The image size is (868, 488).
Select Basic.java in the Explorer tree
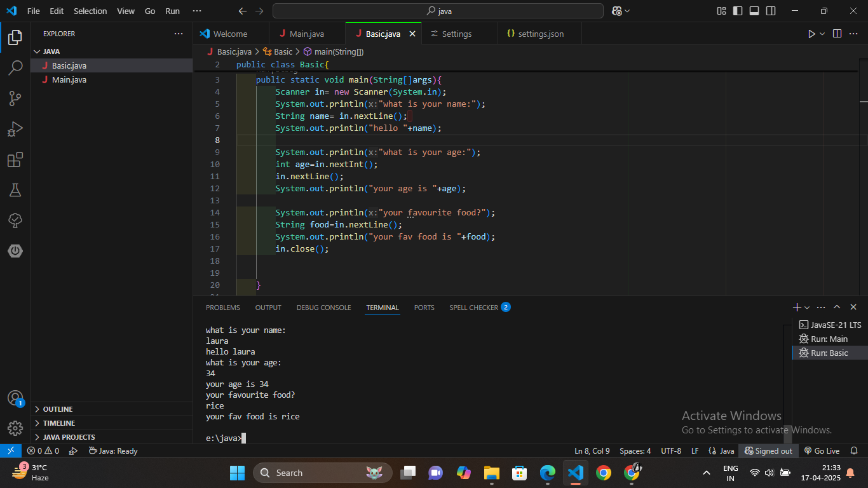click(111, 65)
